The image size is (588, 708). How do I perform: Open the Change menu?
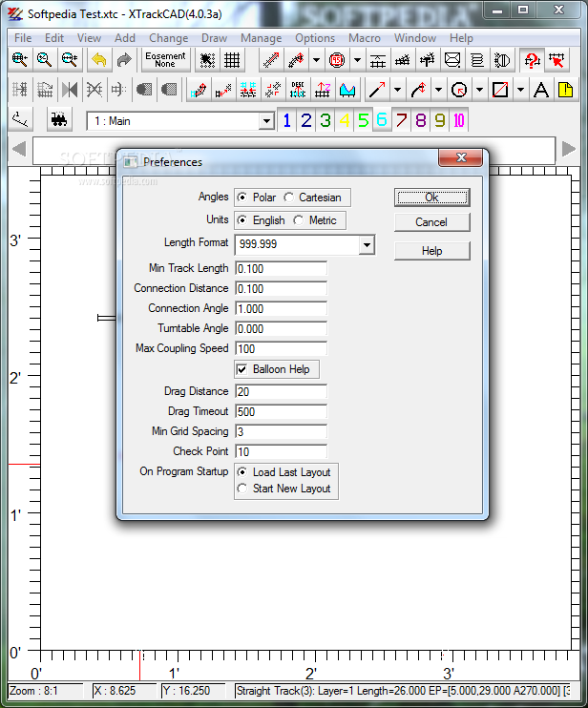168,38
